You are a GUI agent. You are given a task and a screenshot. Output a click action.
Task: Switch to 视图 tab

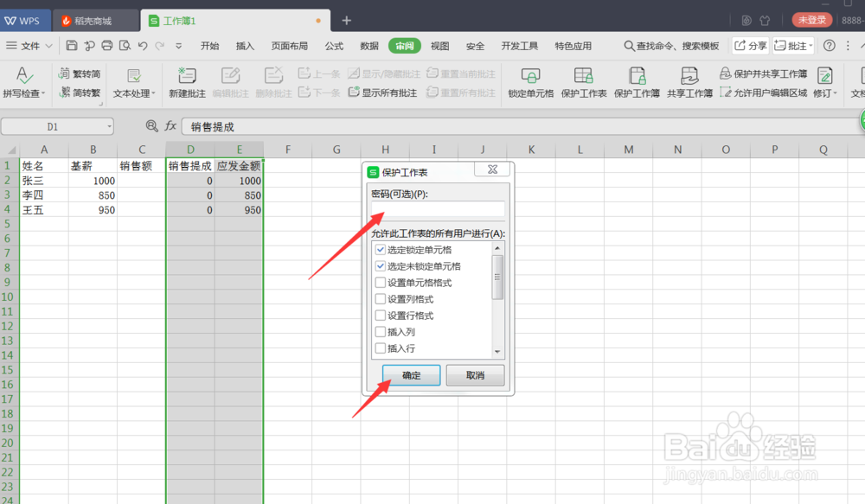(x=439, y=46)
